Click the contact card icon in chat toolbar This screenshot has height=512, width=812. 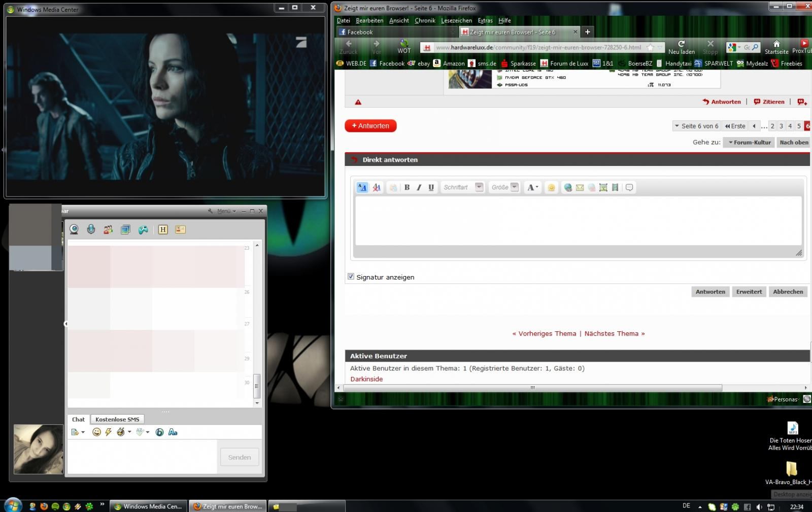[x=180, y=229]
